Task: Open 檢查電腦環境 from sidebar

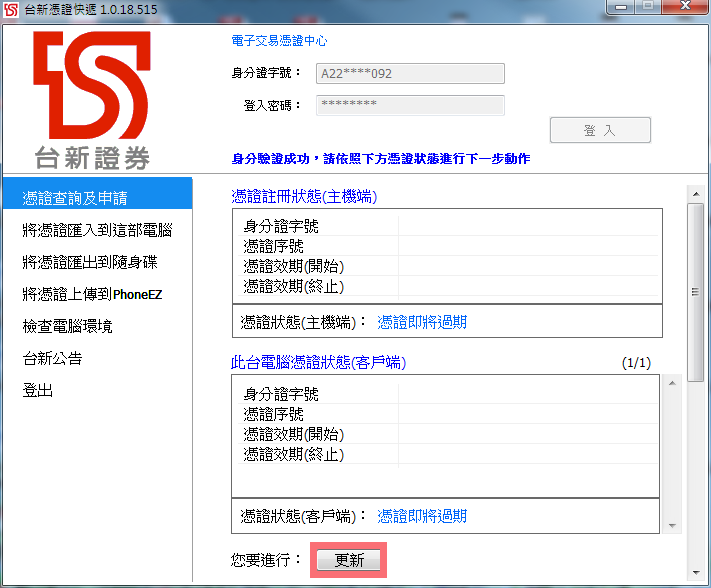Action: tap(68, 326)
